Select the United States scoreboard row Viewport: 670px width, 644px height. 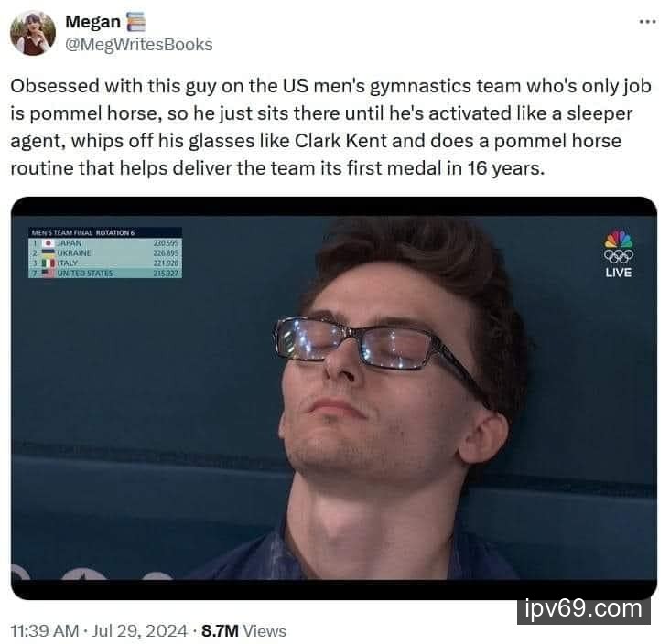(x=105, y=273)
